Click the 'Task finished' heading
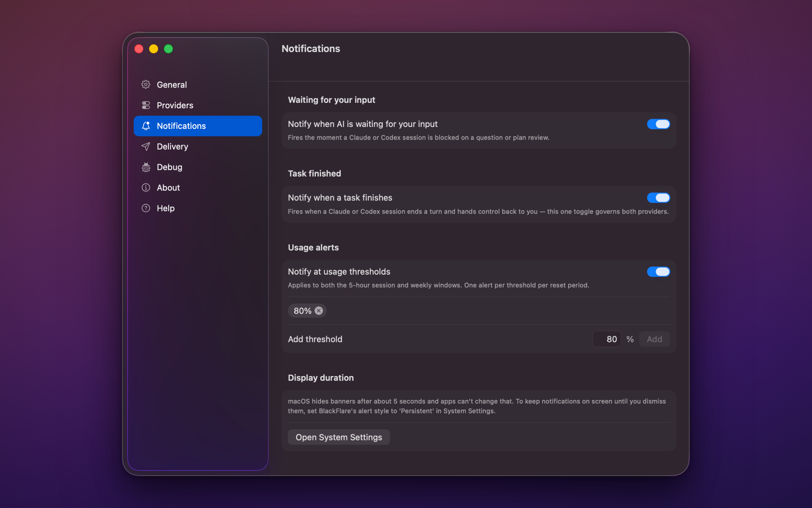812x508 pixels. tap(314, 173)
